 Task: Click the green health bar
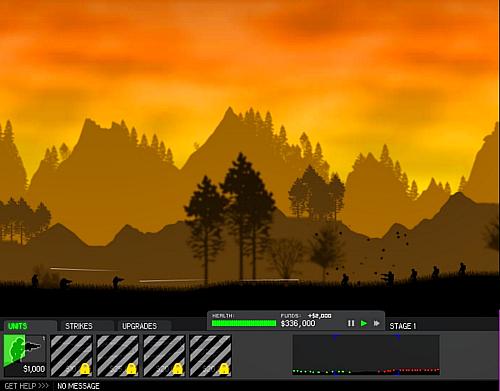click(x=244, y=323)
